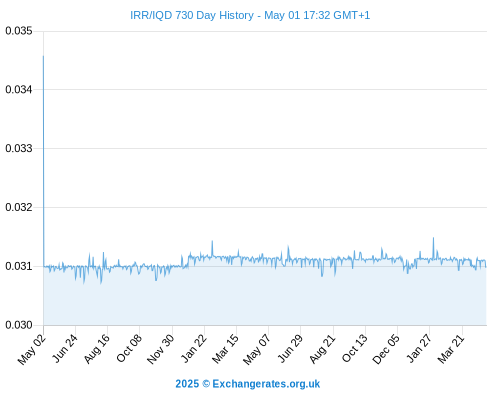
Task: Click the Aug 21 date label
Action: 322,349
